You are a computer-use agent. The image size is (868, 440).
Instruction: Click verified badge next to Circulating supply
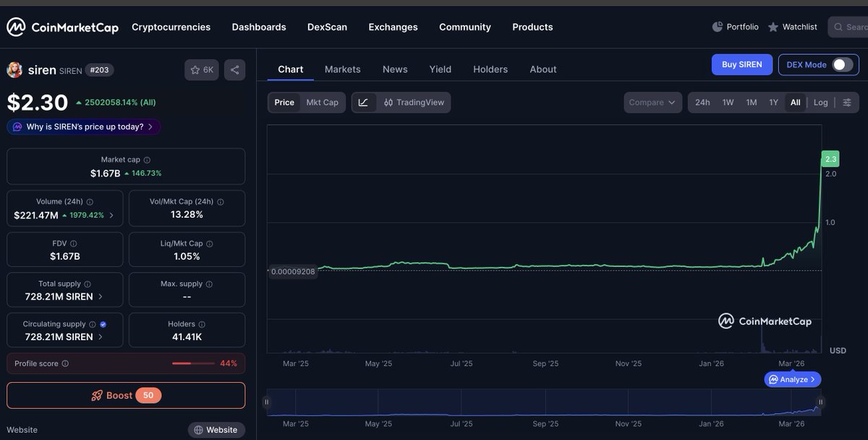pyautogui.click(x=103, y=324)
